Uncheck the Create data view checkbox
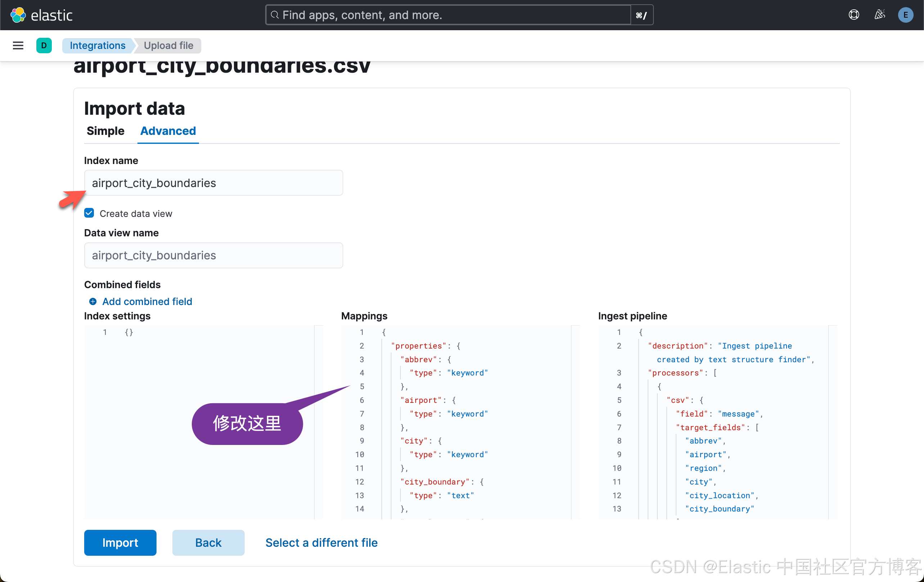 click(x=89, y=213)
